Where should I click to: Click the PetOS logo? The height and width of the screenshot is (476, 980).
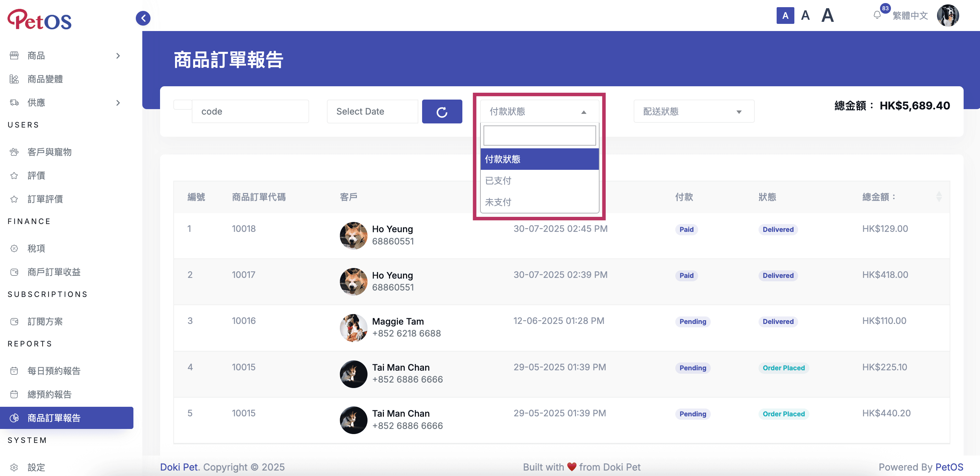40,19
